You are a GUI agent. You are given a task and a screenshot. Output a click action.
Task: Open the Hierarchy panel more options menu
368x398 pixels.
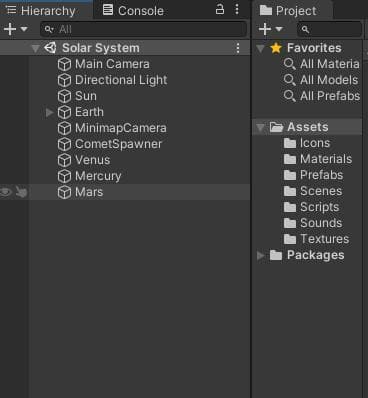click(237, 9)
